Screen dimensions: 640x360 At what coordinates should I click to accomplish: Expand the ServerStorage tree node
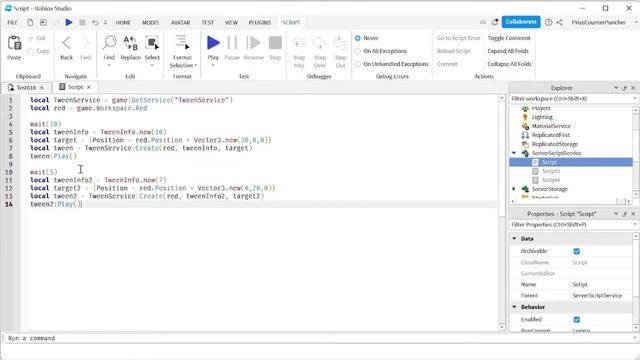coord(514,189)
